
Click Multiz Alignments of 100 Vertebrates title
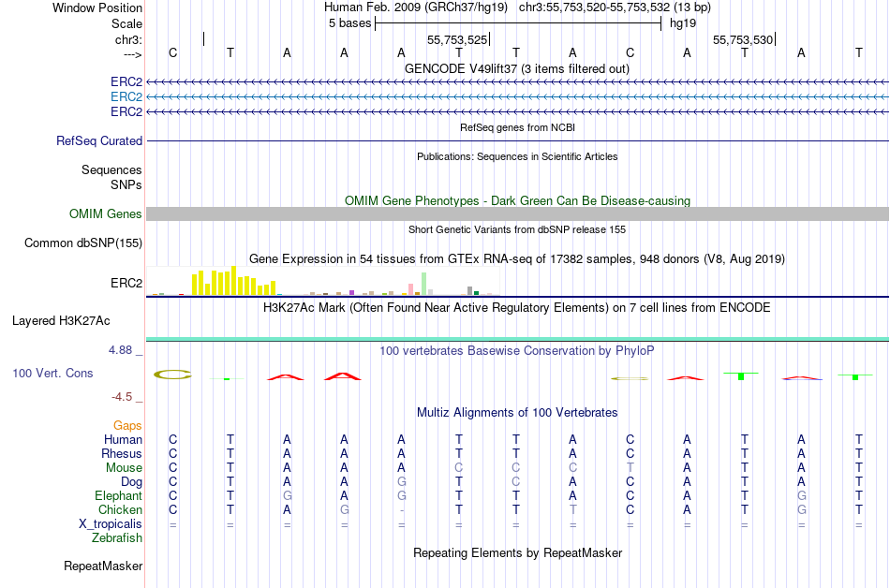tap(517, 413)
